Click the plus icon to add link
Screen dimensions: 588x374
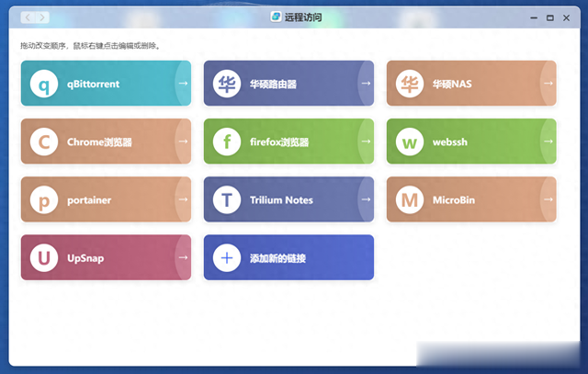tap(227, 258)
